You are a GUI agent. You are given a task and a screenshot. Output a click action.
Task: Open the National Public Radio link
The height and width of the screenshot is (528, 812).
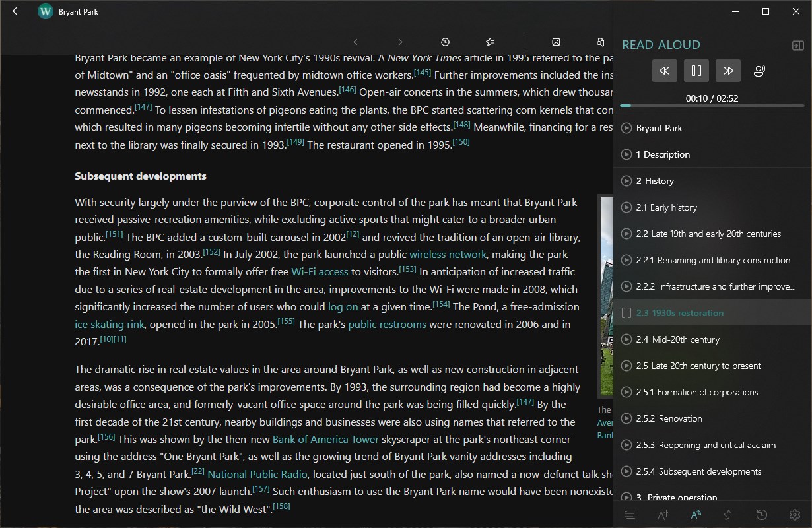pos(257,474)
